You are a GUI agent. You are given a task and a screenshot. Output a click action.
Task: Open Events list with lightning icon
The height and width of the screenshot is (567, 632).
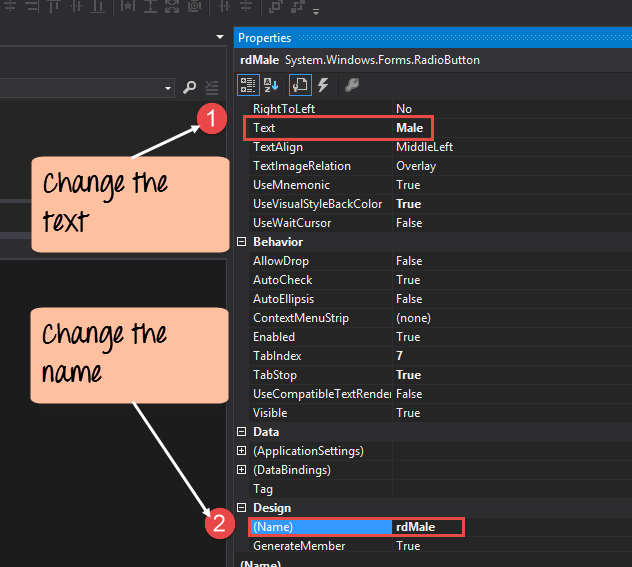point(323,85)
